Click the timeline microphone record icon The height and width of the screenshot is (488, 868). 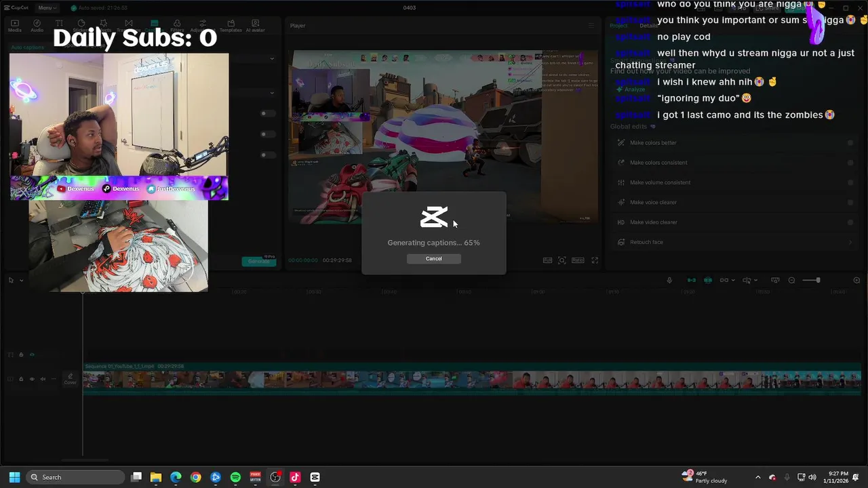tap(669, 281)
